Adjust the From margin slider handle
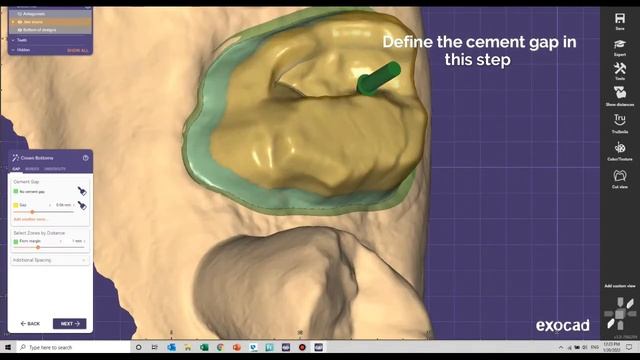Screen dimensions: 640x360 coord(38,247)
